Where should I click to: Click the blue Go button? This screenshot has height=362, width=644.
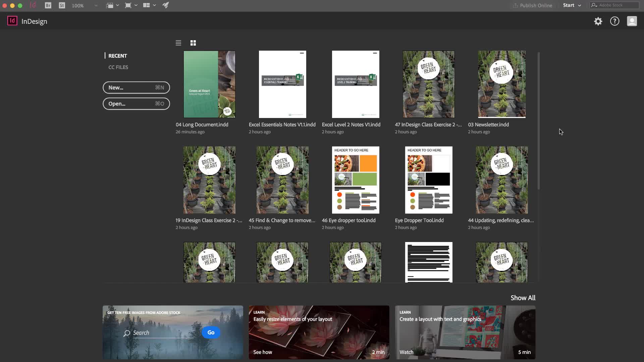211,333
